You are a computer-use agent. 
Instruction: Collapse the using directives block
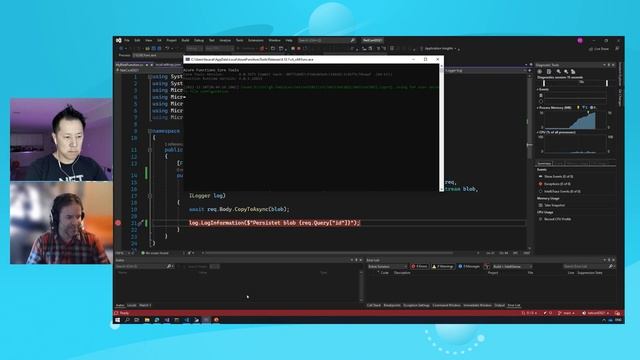pyautogui.click(x=150, y=77)
